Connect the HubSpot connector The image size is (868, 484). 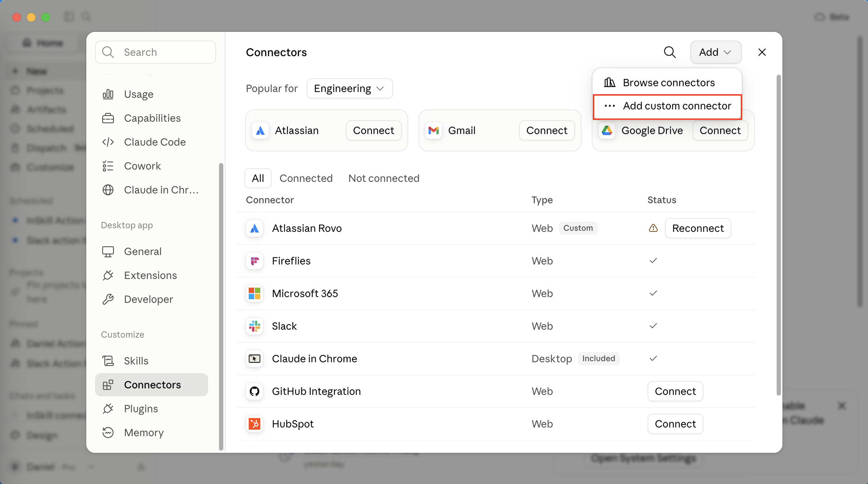675,424
